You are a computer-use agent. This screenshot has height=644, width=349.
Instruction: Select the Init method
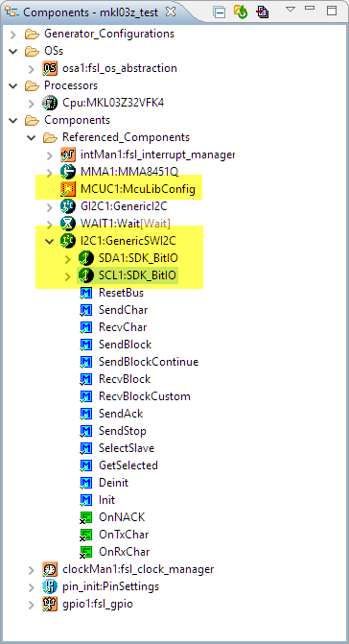tap(106, 500)
